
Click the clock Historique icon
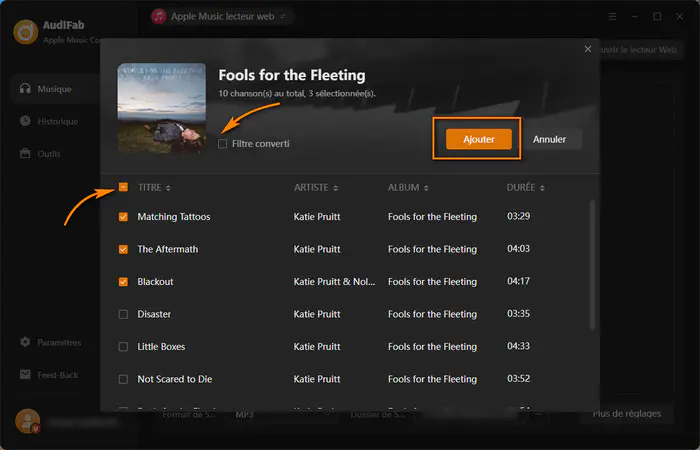tap(25, 121)
